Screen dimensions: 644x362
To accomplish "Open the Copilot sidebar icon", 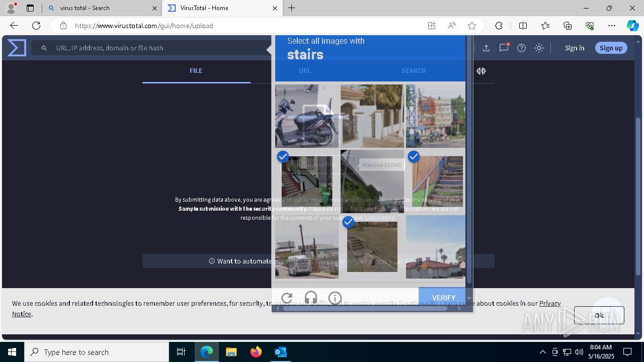I will click(632, 26).
